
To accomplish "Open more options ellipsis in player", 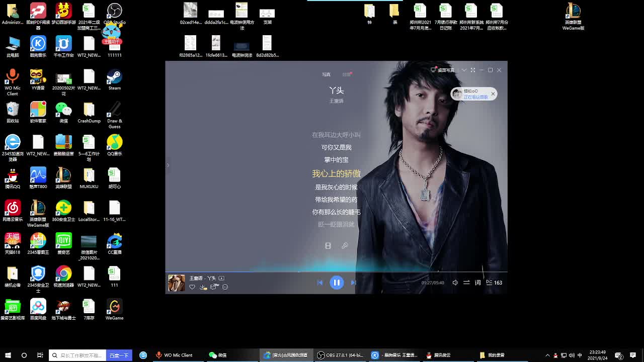I will [225, 287].
